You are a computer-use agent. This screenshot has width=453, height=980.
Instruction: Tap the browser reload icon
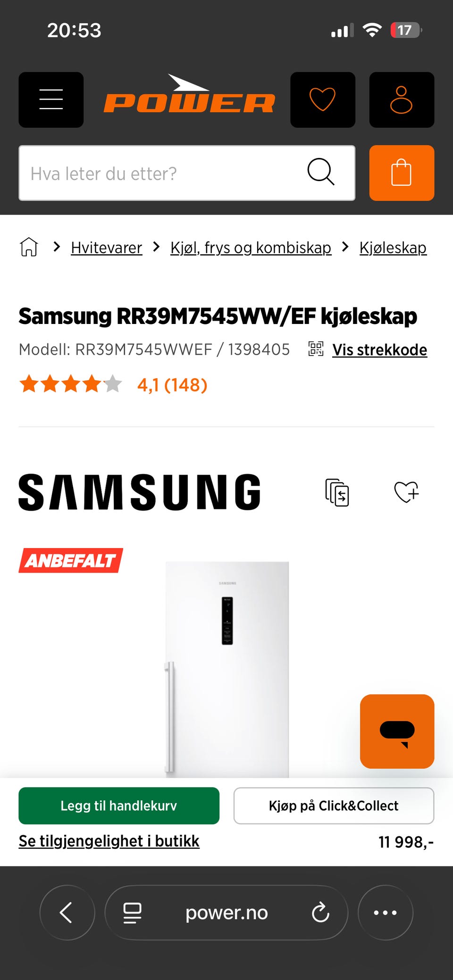pyautogui.click(x=320, y=912)
